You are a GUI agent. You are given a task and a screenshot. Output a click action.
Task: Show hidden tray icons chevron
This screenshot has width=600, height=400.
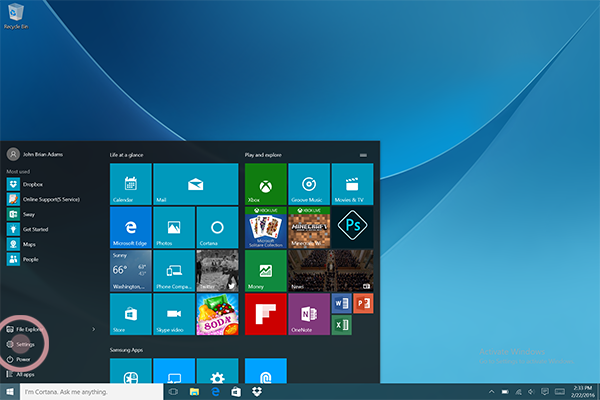492,392
